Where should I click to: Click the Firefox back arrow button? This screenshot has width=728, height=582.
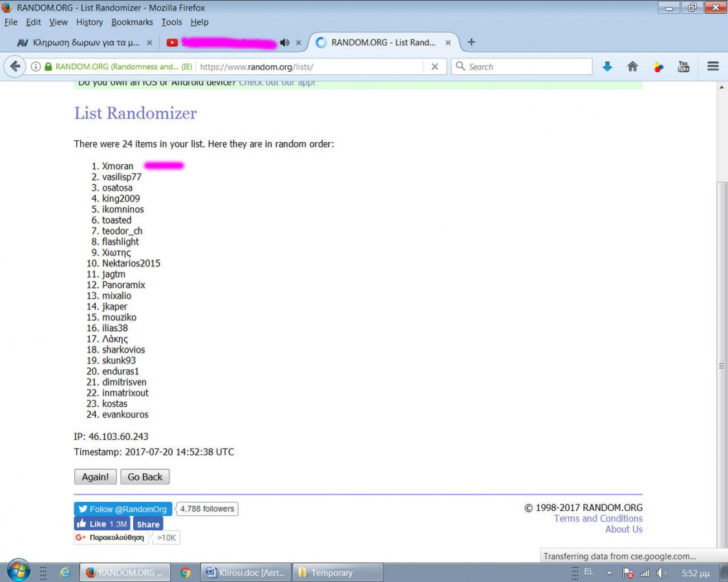click(x=16, y=67)
